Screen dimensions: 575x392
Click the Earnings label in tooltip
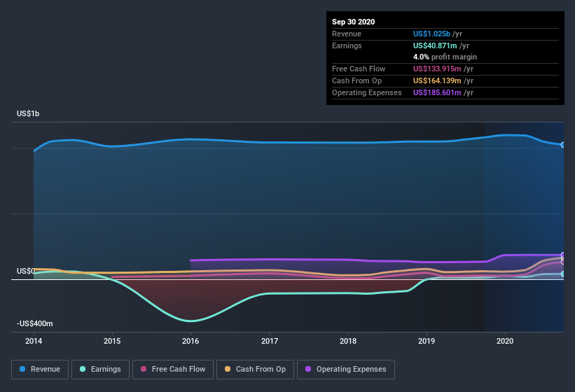[347, 45]
